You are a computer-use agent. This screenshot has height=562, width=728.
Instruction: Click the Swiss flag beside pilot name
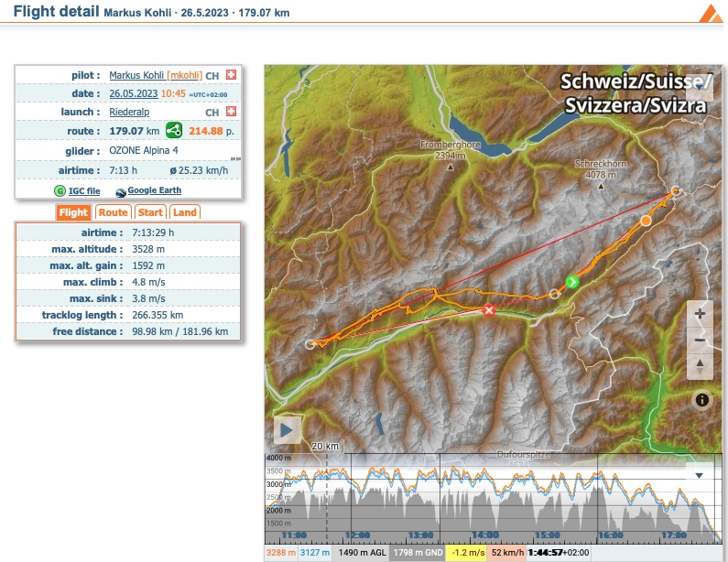click(x=231, y=75)
